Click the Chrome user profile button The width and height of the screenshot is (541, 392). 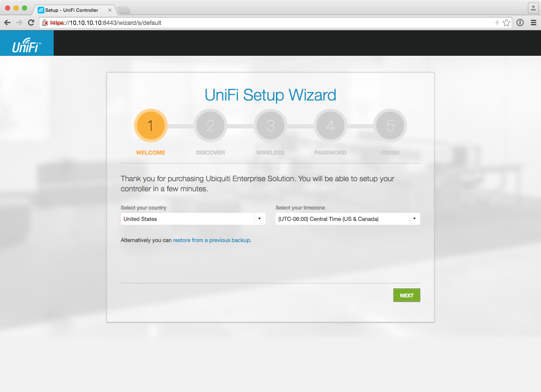[533, 8]
